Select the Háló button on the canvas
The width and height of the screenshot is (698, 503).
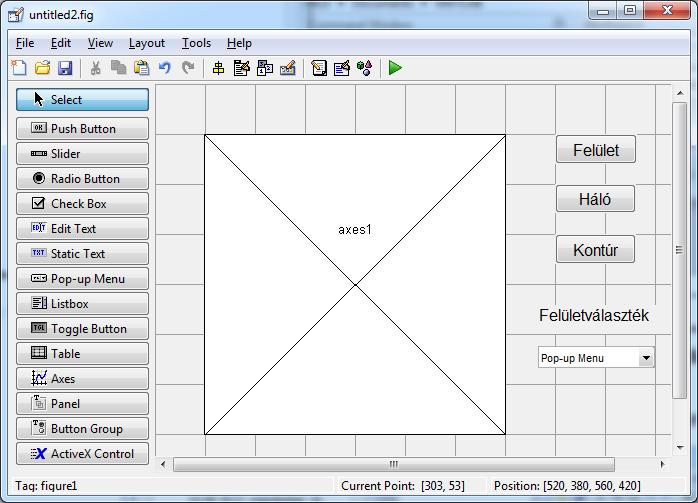595,199
